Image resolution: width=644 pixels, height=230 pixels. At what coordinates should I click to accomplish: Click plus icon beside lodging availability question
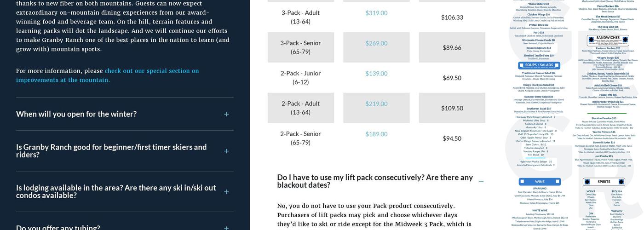click(226, 192)
